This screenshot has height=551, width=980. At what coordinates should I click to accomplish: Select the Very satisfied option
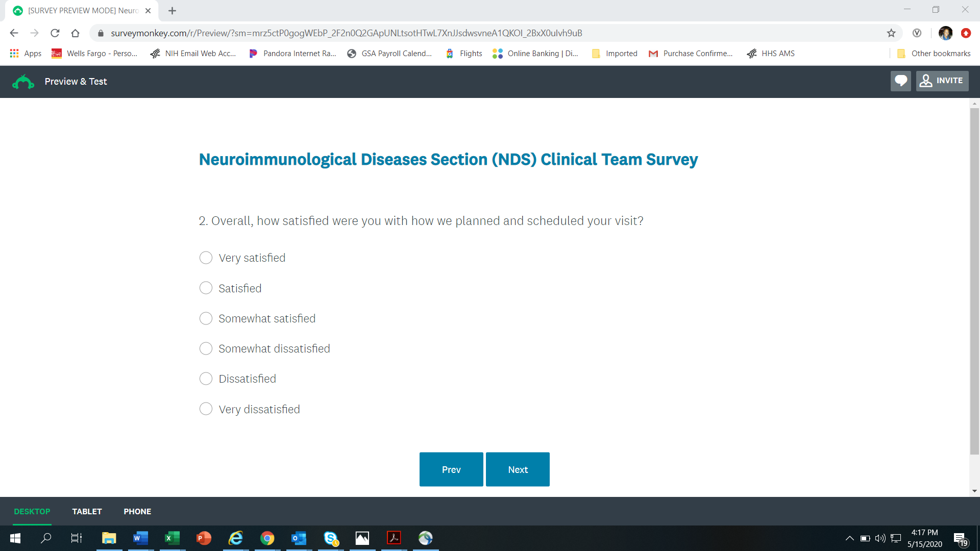point(206,258)
